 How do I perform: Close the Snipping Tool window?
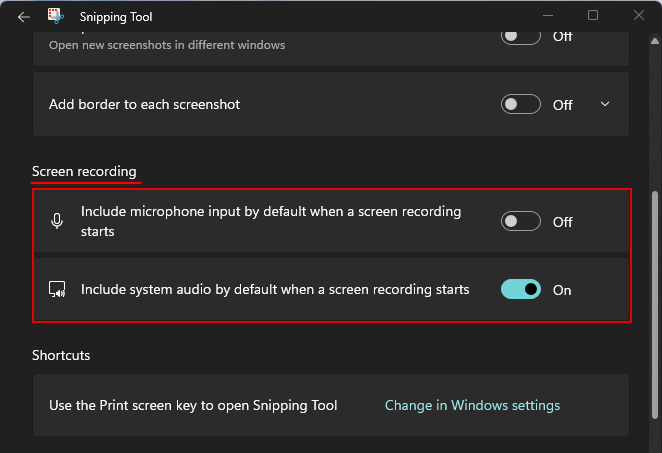[x=639, y=16]
